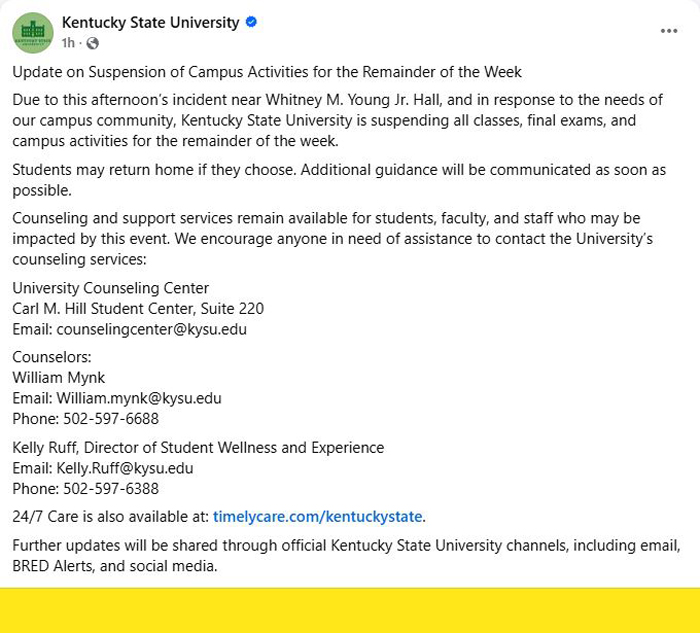Screen dimensions: 700x633
Task: Click the blue verified badge
Action: click(252, 22)
